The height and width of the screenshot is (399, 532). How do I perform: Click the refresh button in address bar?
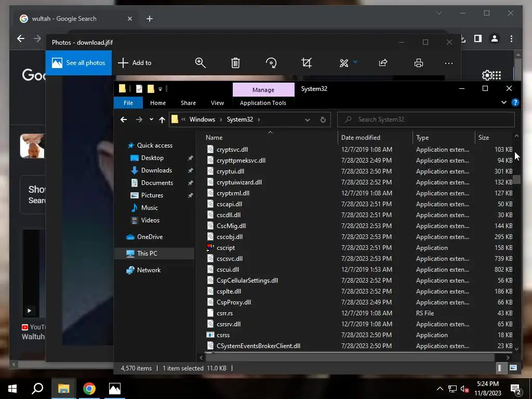pos(323,120)
